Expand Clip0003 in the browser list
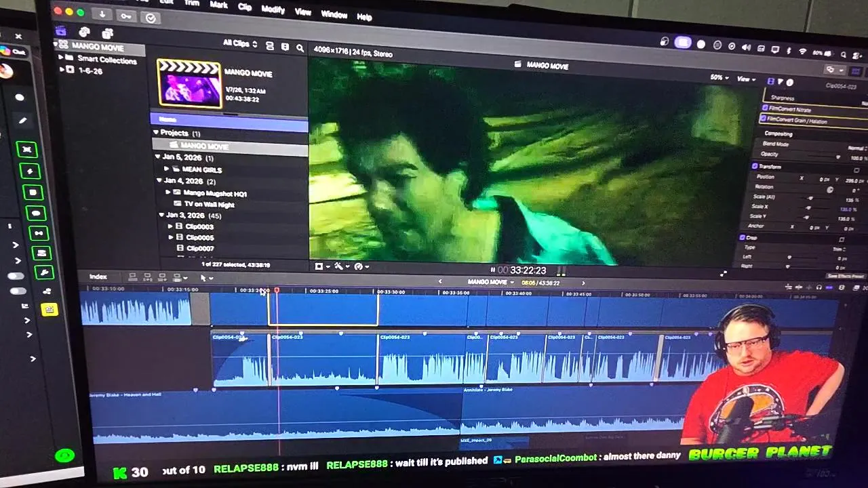868x488 pixels. tap(170, 226)
